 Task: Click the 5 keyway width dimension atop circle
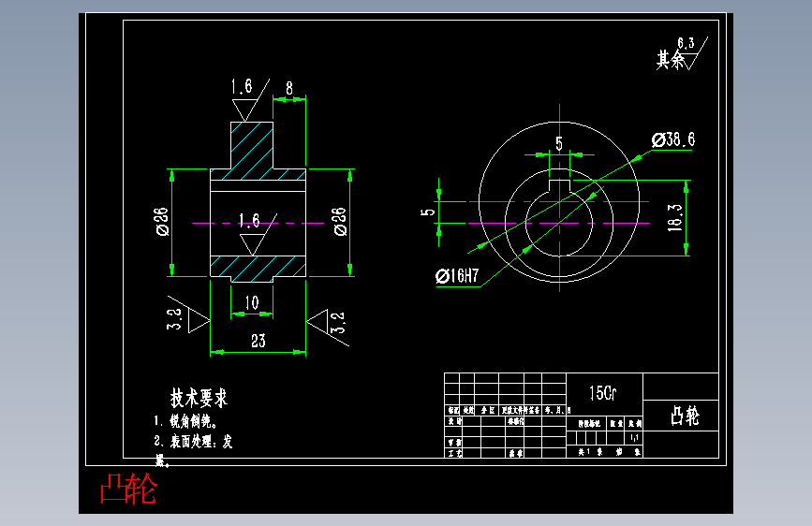click(559, 143)
